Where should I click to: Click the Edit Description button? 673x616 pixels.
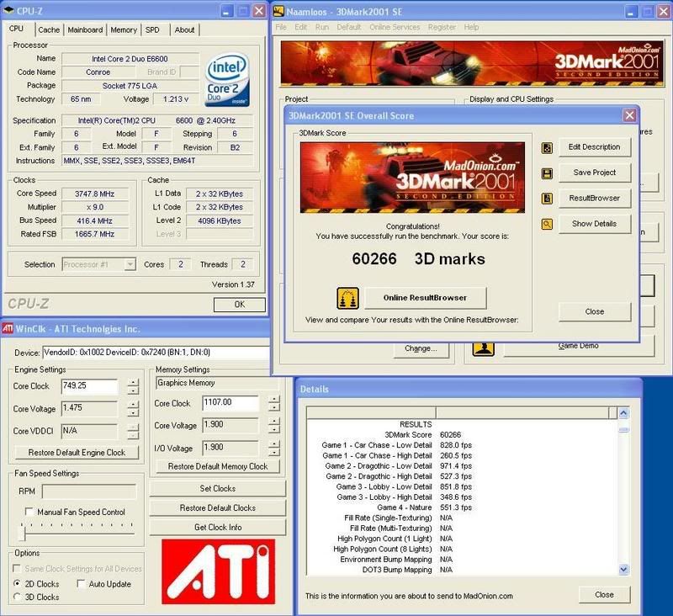click(595, 146)
